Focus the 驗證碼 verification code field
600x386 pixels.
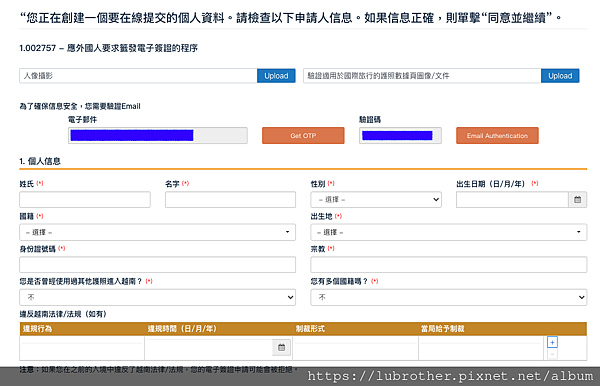tap(400, 135)
